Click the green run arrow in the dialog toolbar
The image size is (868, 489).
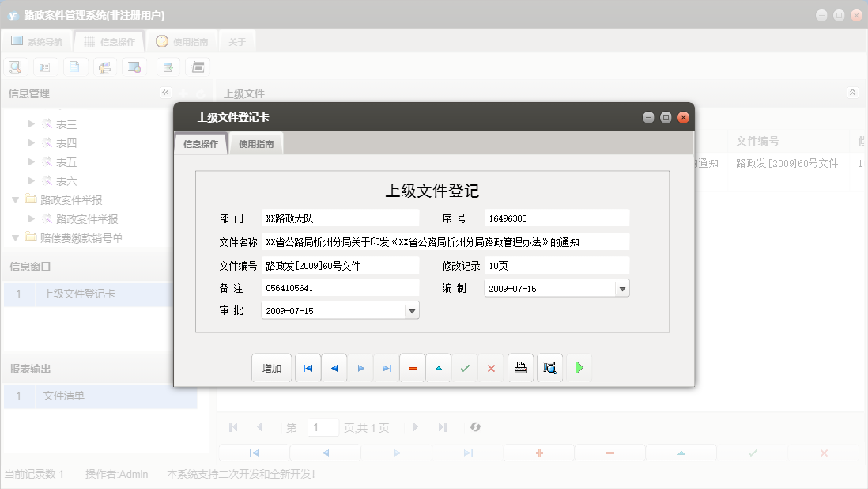pos(579,367)
